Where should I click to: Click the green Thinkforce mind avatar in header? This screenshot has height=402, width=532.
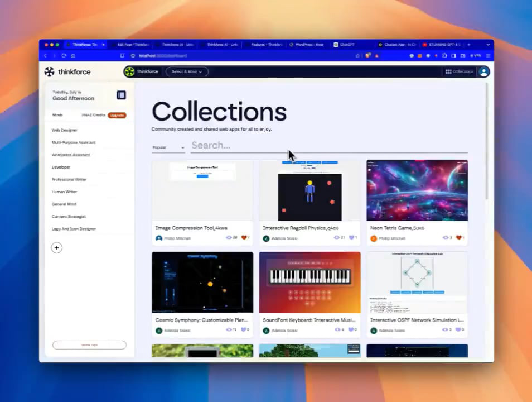(x=129, y=71)
